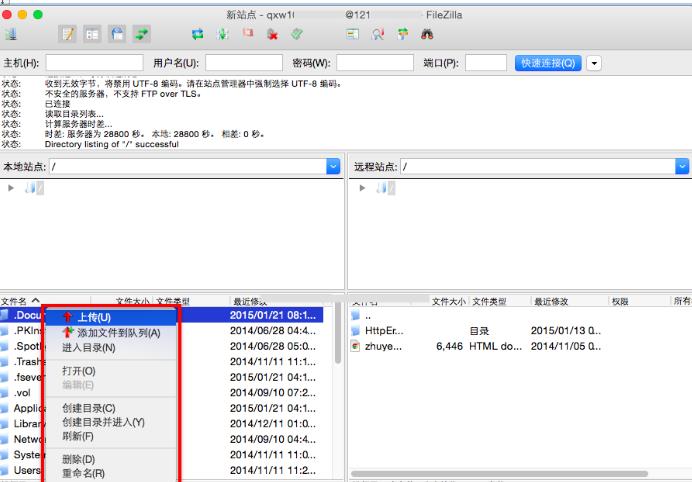Expand the local root tree node

coord(11,188)
